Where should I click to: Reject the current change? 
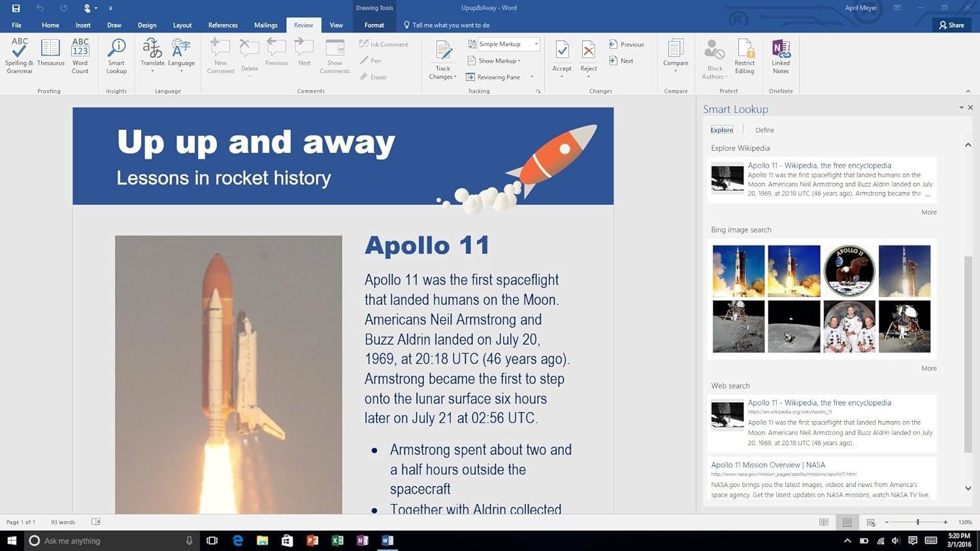click(589, 54)
